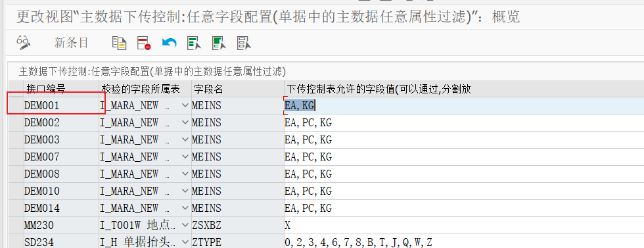Click the DEM008 interface number cell
Screen dimensions: 644x248
tap(61, 174)
